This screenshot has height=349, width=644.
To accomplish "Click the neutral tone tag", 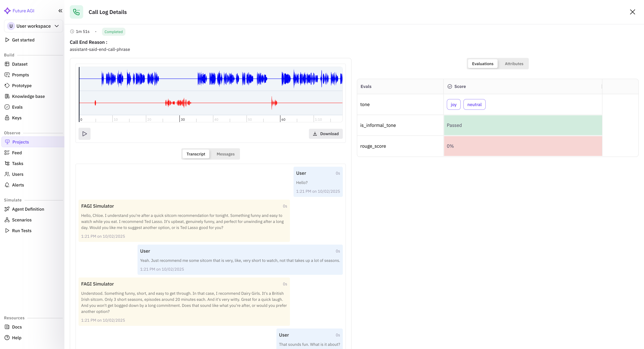I will (x=474, y=105).
